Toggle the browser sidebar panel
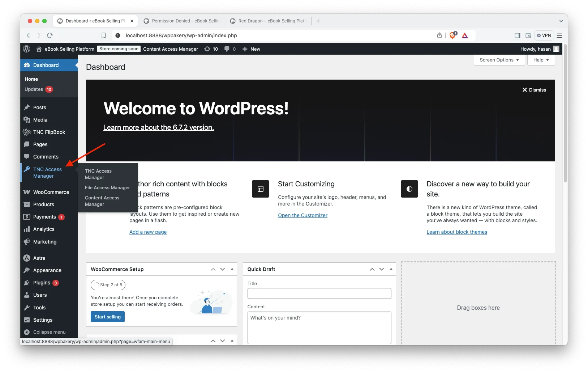The image size is (588, 372). point(517,35)
